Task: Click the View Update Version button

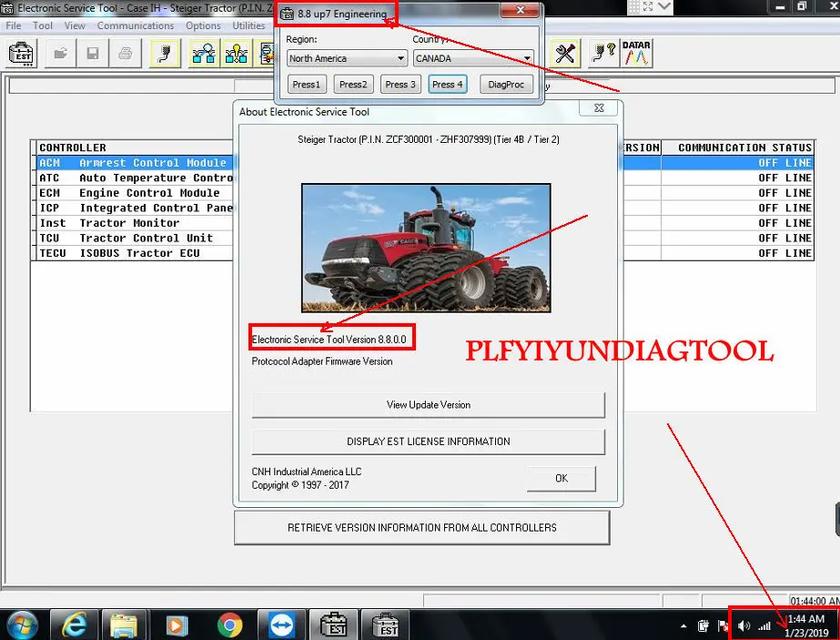Action: pos(429,405)
